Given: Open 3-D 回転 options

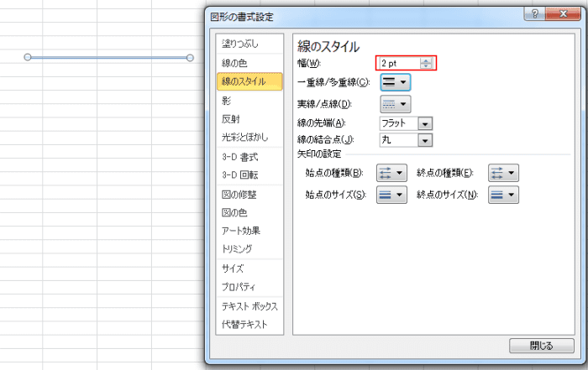Looking at the screenshot, I should (x=249, y=175).
